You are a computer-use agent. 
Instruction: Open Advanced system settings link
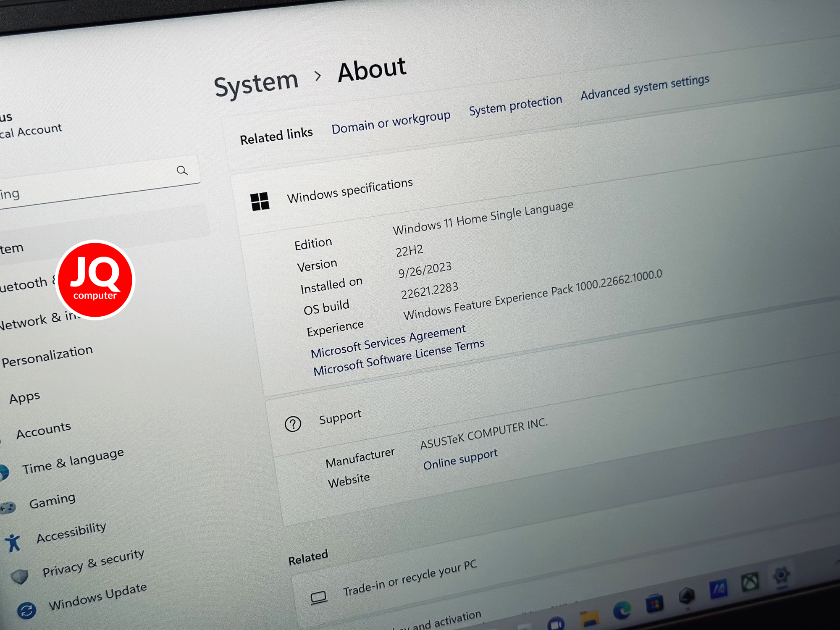click(645, 87)
